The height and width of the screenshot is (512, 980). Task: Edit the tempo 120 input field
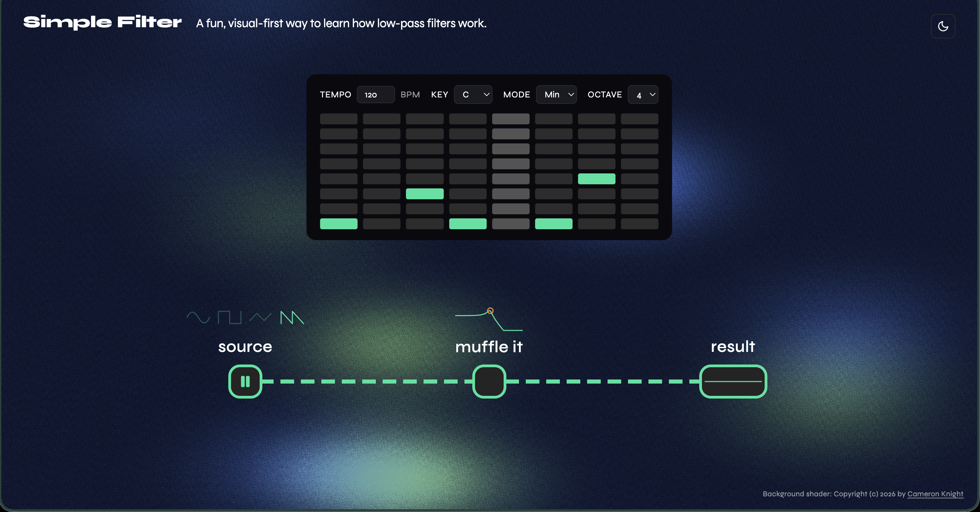point(376,94)
